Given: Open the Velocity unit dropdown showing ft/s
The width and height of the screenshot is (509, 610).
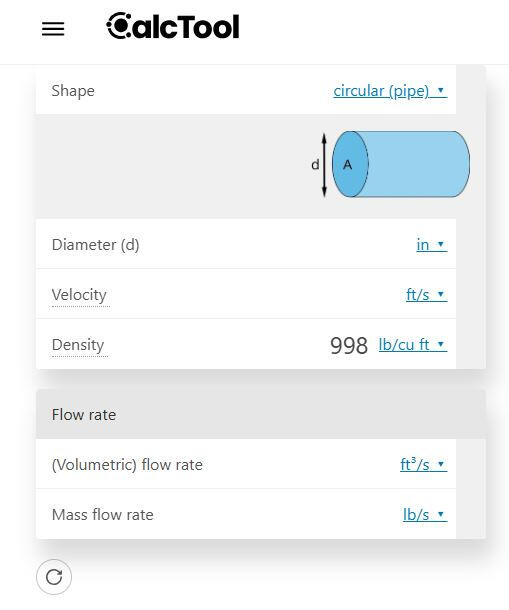Looking at the screenshot, I should pos(427,294).
